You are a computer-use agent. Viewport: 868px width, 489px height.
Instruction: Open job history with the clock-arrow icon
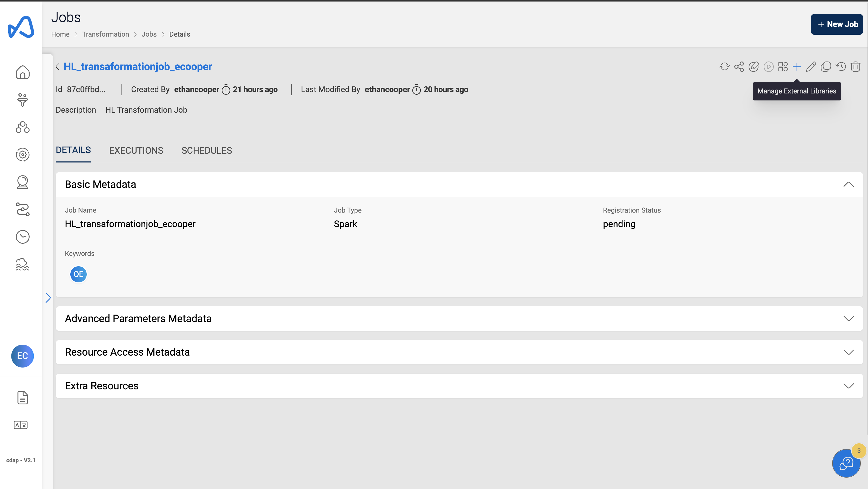click(841, 67)
